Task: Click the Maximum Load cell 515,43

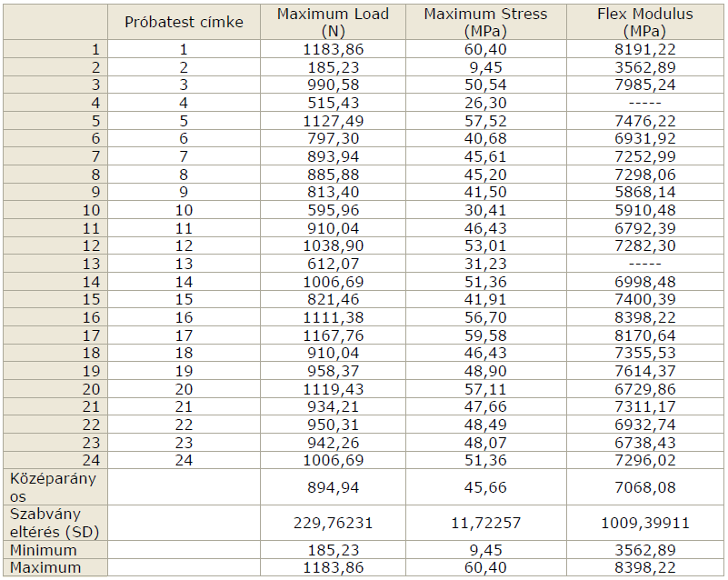Action: click(x=333, y=103)
